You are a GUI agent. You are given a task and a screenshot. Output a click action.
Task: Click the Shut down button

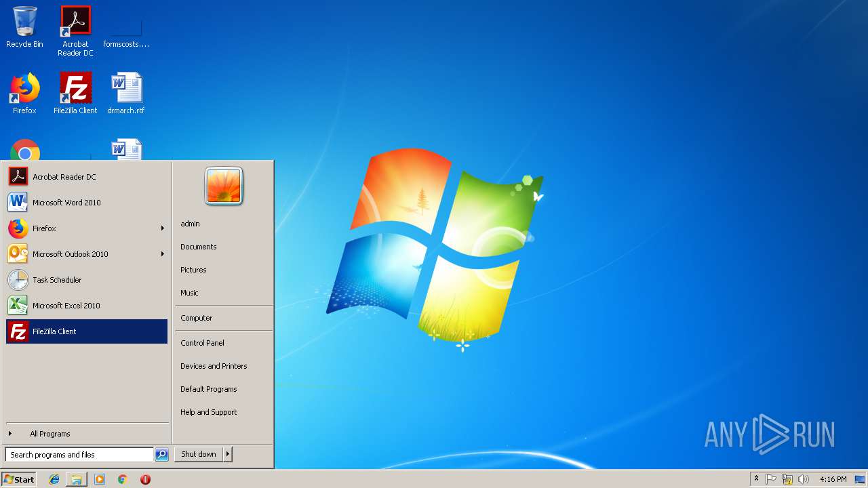pos(199,454)
